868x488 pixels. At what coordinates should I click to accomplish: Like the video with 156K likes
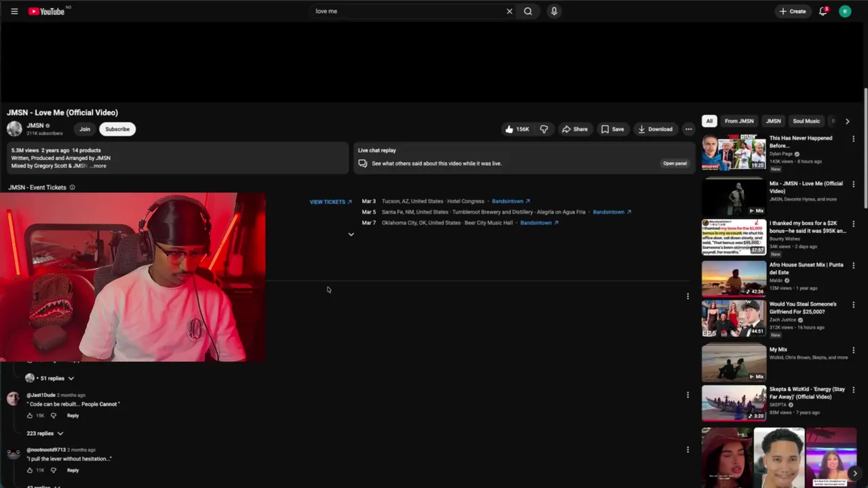click(x=517, y=129)
